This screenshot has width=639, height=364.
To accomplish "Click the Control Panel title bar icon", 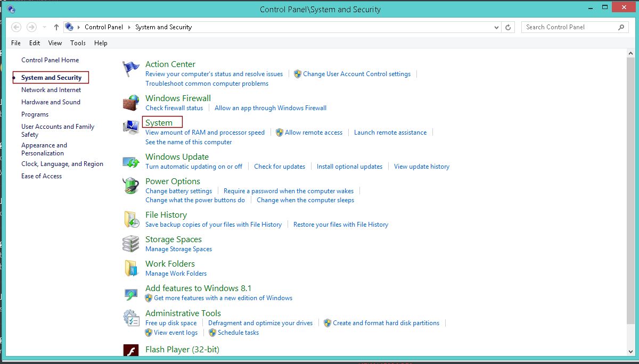I will pos(11,9).
